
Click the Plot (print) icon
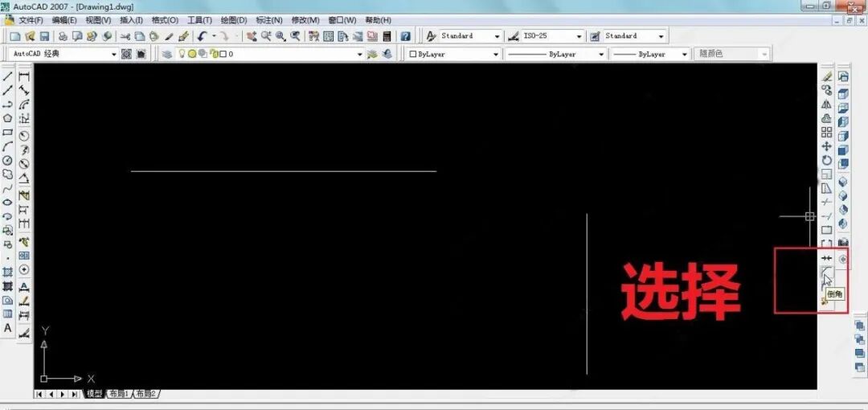point(63,36)
